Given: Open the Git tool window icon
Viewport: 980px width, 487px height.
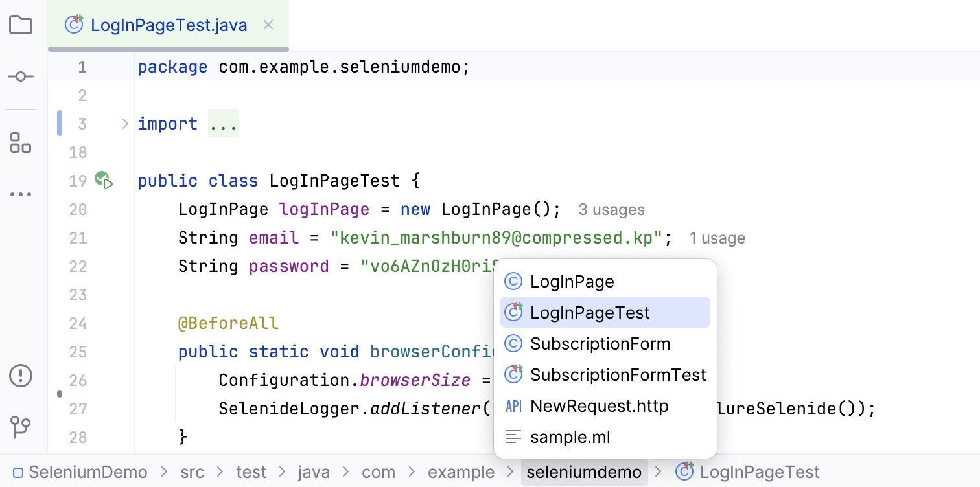Looking at the screenshot, I should pos(21,427).
